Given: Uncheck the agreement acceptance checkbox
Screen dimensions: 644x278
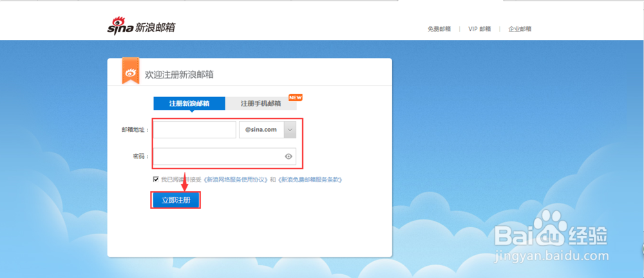Looking at the screenshot, I should [156, 180].
